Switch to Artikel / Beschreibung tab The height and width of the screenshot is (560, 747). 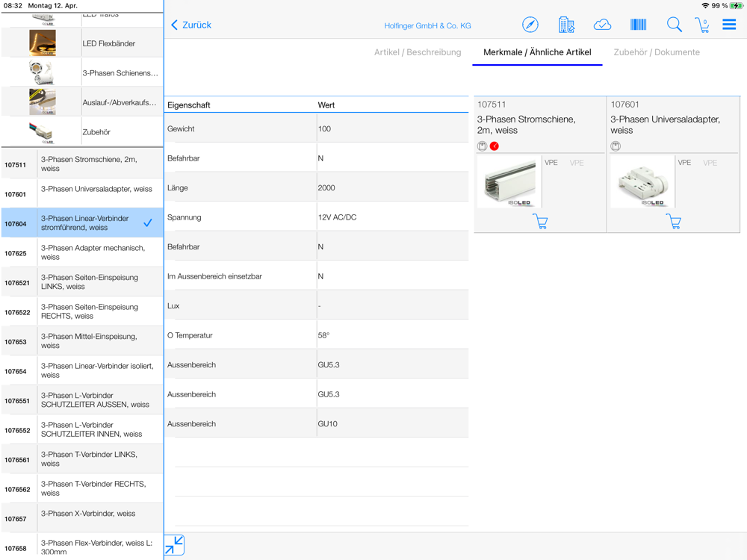418,52
